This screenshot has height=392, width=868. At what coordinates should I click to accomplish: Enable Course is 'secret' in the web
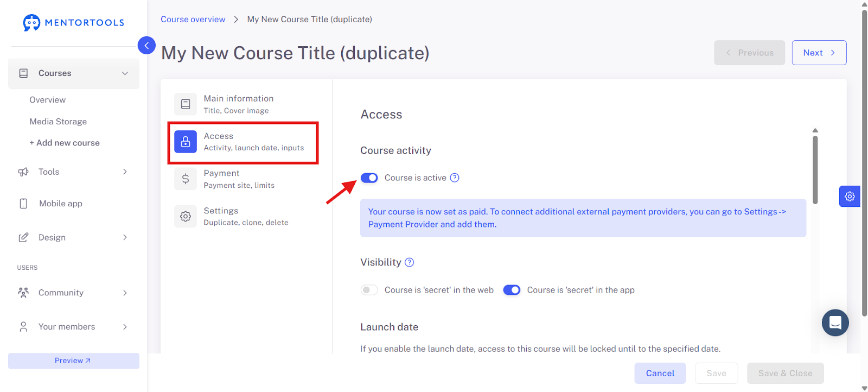[x=369, y=290]
